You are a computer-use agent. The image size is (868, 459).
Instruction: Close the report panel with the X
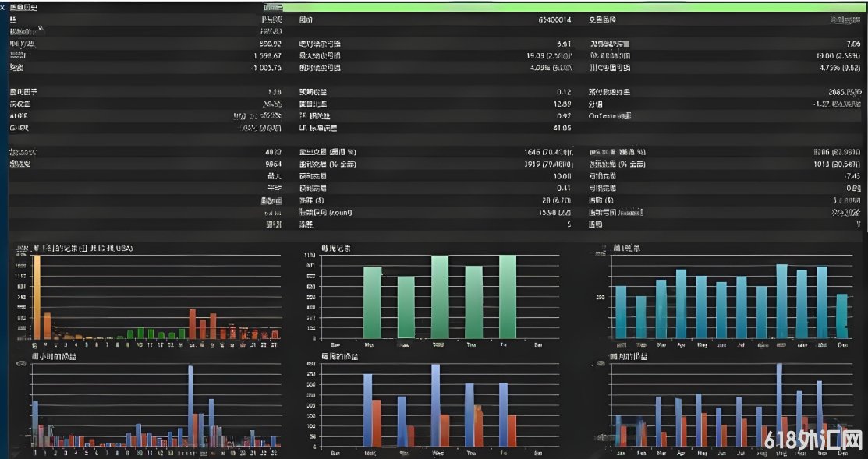[3, 8]
